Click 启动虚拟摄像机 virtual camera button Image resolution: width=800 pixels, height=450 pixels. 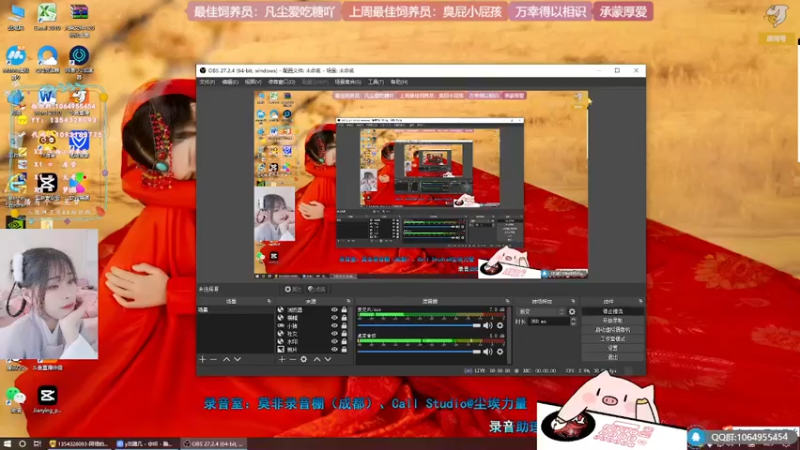pos(612,330)
